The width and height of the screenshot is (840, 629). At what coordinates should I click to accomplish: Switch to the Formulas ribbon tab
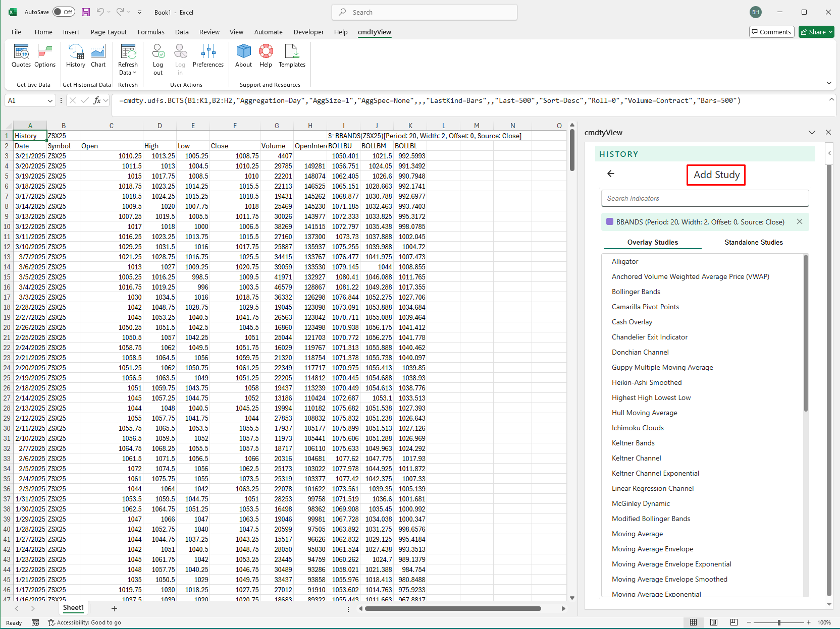[x=151, y=32]
